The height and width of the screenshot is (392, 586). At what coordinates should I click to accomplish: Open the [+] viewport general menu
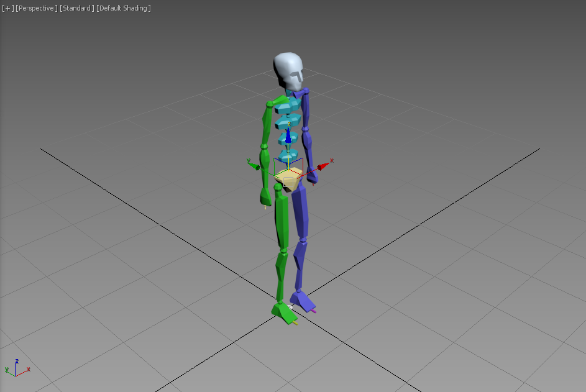tap(7, 8)
